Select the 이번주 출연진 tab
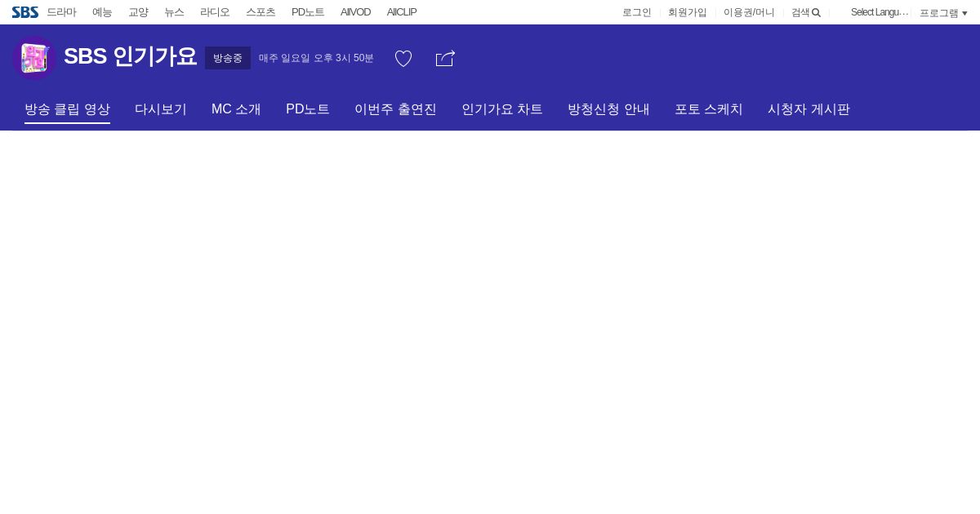The width and height of the screenshot is (980, 514). pyautogui.click(x=395, y=109)
